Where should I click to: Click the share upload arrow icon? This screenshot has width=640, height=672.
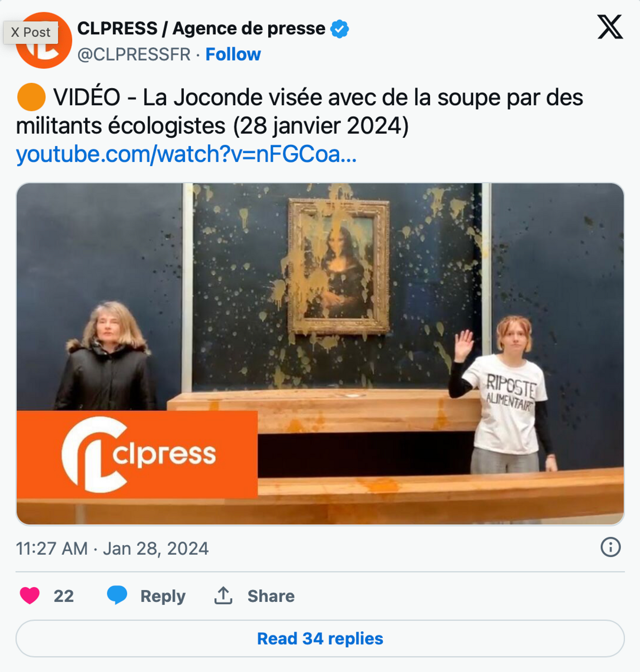tap(223, 596)
